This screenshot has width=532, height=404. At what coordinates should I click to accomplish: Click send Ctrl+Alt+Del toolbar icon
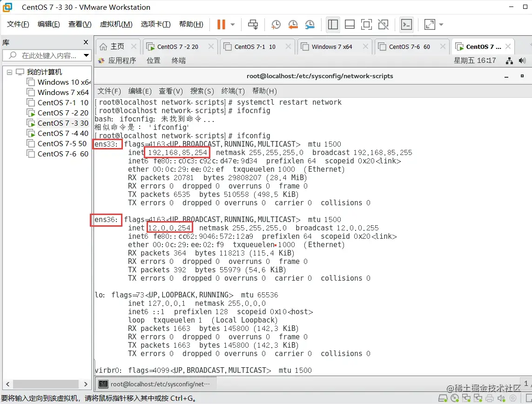pos(253,24)
